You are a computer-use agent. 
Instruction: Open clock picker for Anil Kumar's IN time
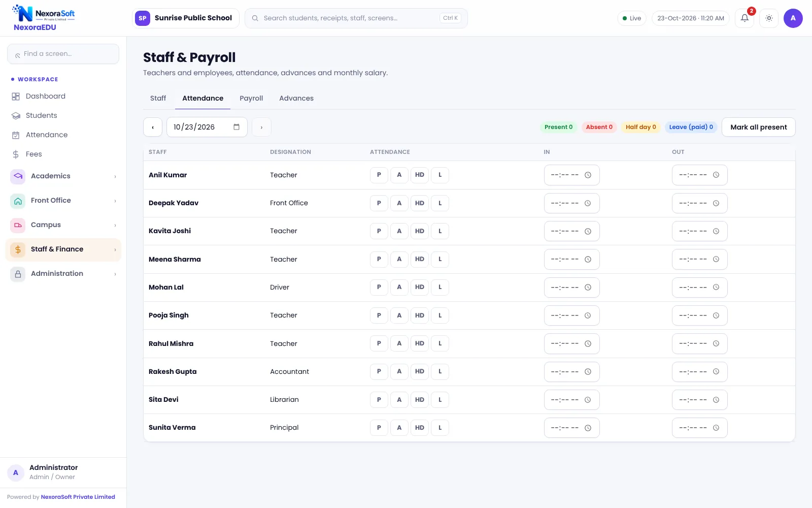[588, 175]
